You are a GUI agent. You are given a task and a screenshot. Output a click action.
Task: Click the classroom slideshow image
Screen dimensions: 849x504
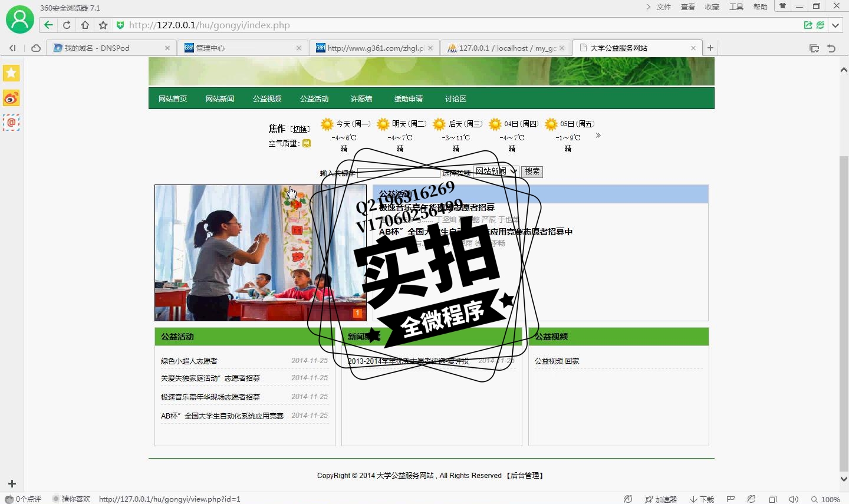tap(260, 253)
